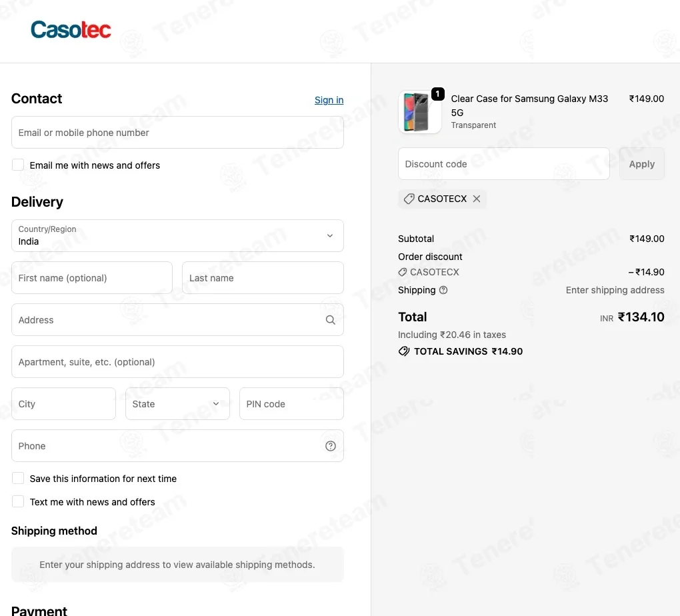
Task: Click the Sign in link
Action: tap(329, 100)
